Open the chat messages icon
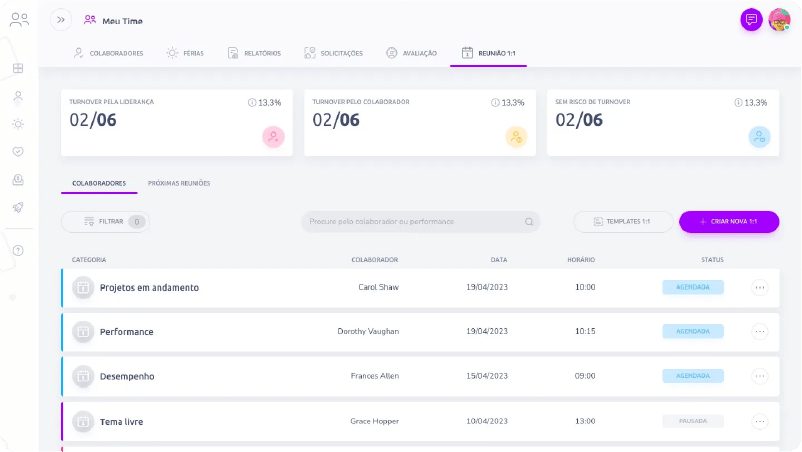Screen dimensions: 802x452 [x=751, y=20]
